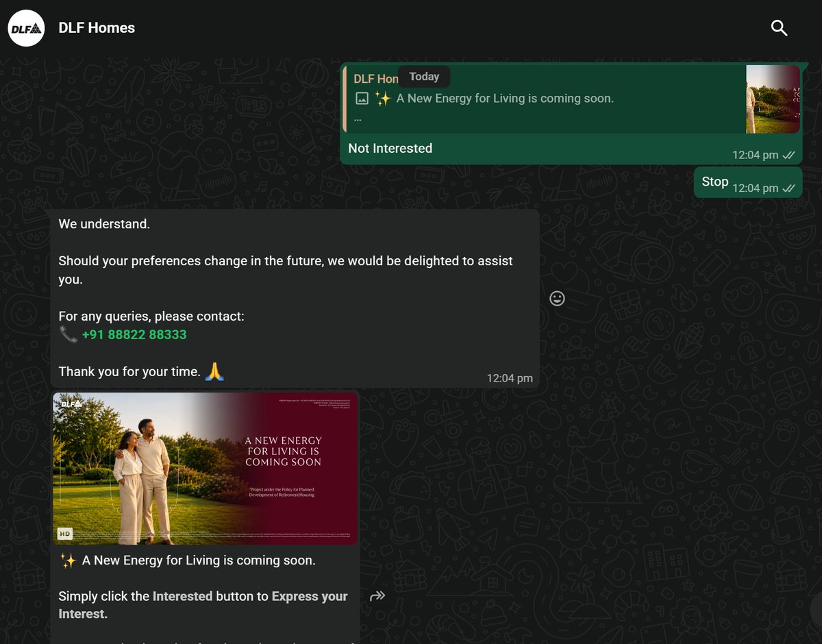The width and height of the screenshot is (822, 644).
Task: Call the +91 88822 88333 number link
Action: point(134,335)
